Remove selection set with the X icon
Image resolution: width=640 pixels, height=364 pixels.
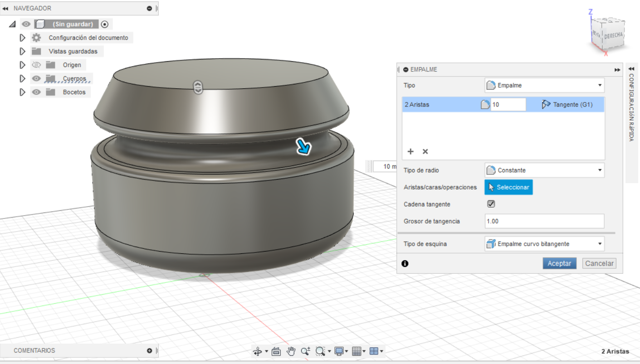click(425, 151)
